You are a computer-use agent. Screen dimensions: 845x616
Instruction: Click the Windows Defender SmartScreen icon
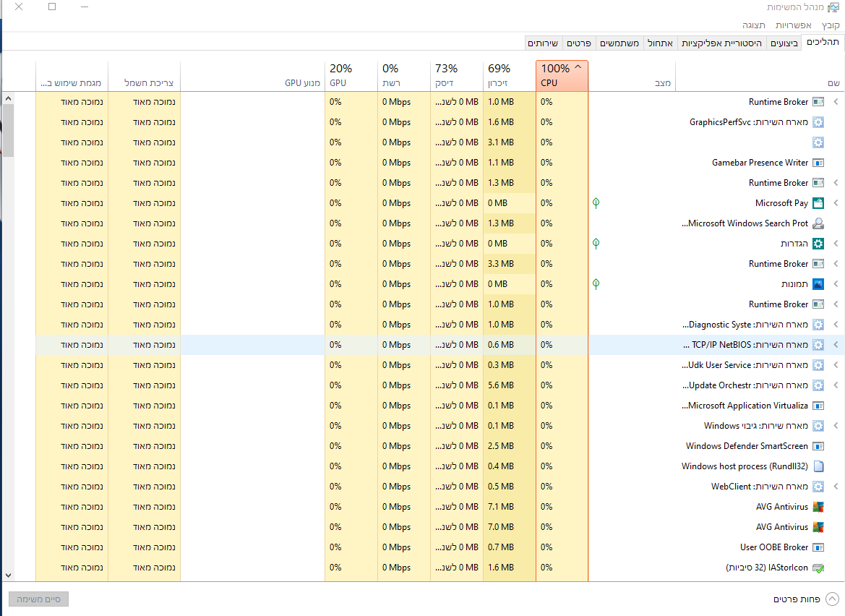coord(818,446)
